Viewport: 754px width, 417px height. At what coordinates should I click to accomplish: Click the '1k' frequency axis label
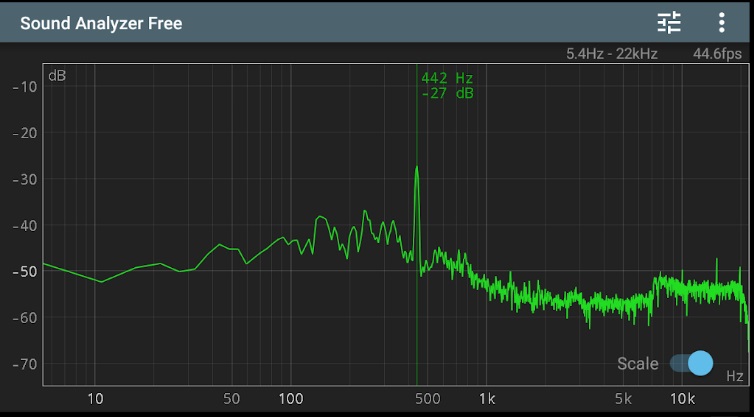(x=487, y=399)
